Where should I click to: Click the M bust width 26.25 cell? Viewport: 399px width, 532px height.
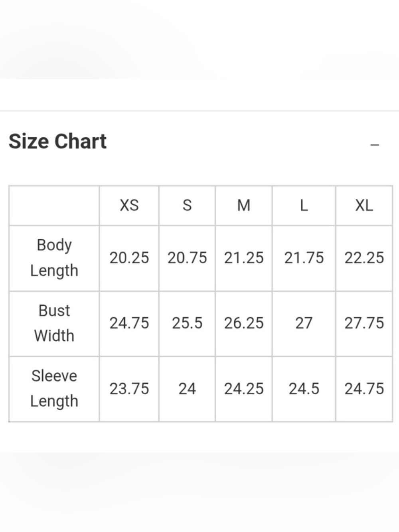click(244, 324)
